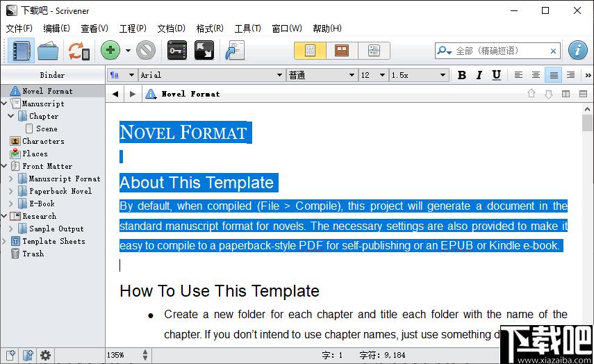Open the Arial font dropdown

pos(211,75)
